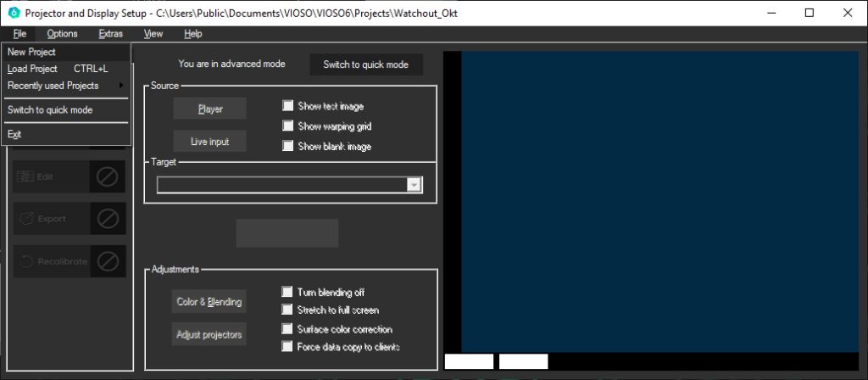Viewport: 868px width, 380px height.
Task: Select Load Project menu entry
Action: [x=32, y=69]
